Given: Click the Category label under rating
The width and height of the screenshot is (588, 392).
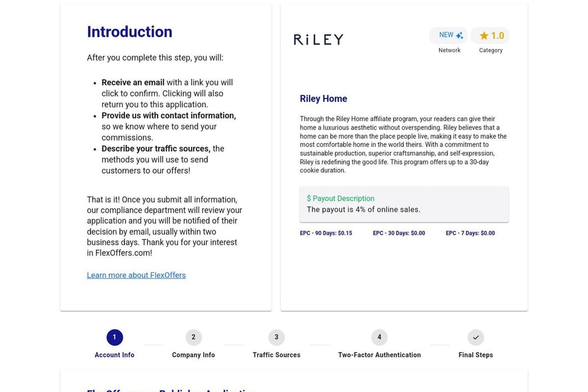Looking at the screenshot, I should pos(491,50).
